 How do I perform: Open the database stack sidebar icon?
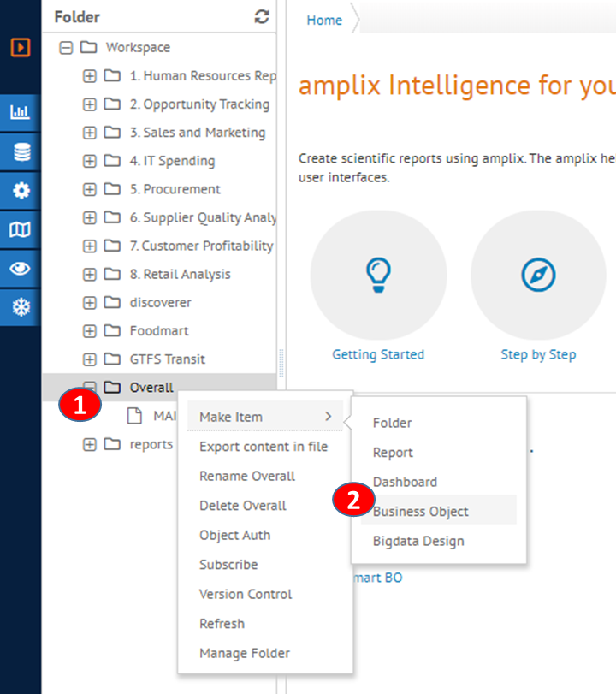21,152
